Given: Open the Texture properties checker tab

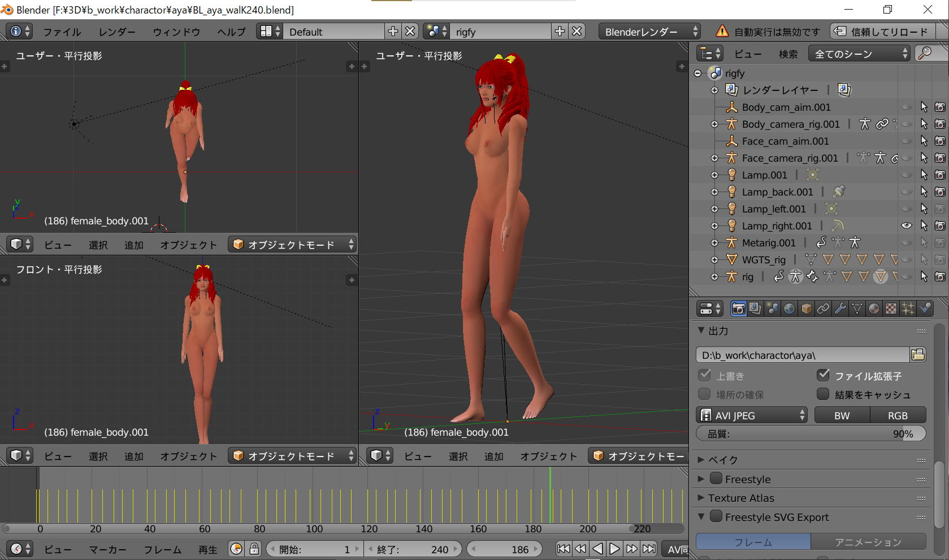Looking at the screenshot, I should pos(891,309).
